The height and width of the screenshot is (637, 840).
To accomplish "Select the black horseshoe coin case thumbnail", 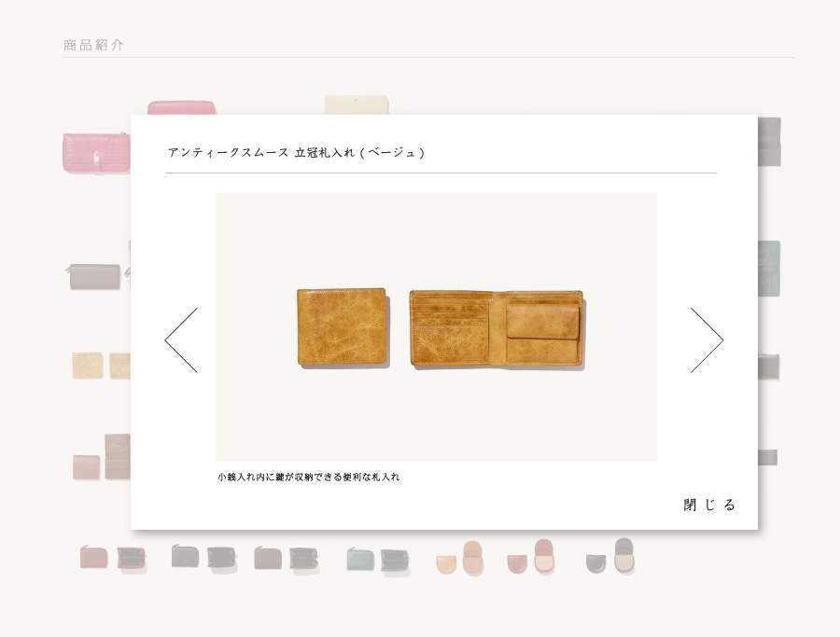I will click(610, 556).
